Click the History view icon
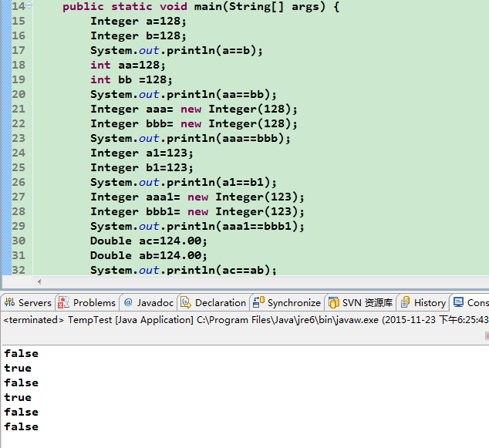Viewport: 489px width, 448px height. pos(406,303)
